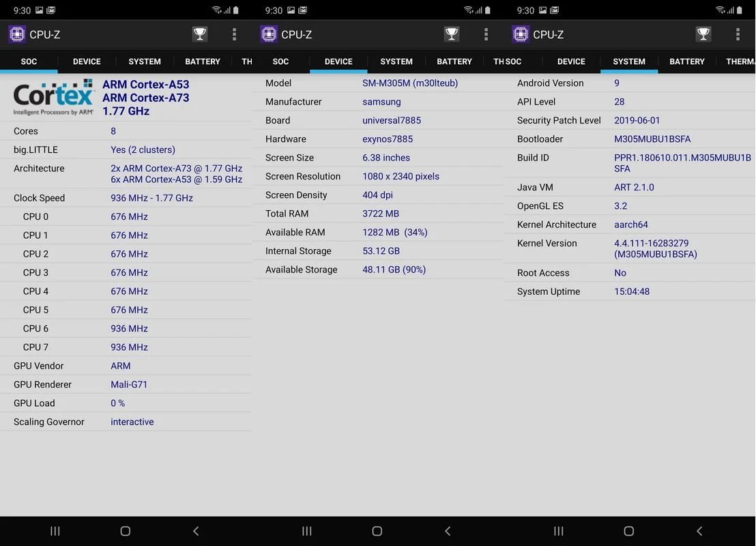Tap home button in right screen
The image size is (756, 546).
[x=628, y=531]
